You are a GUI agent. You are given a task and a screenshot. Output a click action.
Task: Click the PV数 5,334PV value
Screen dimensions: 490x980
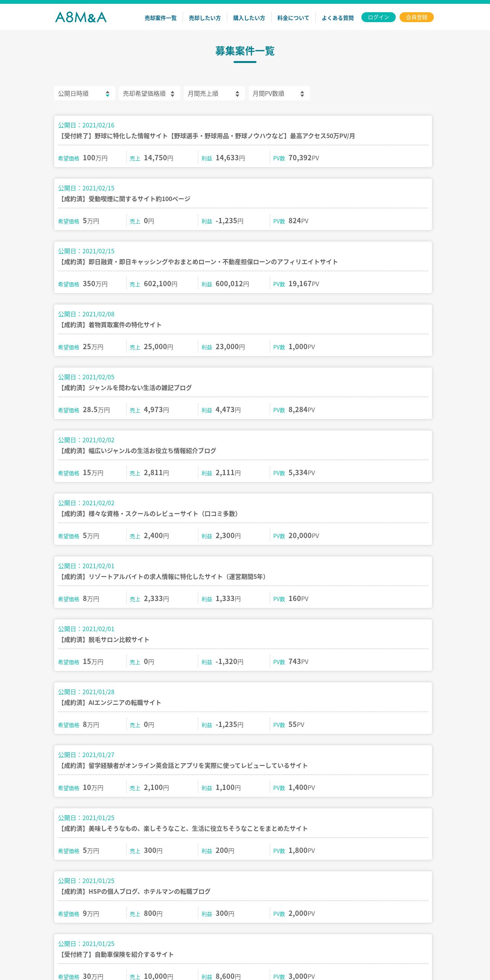tap(294, 473)
